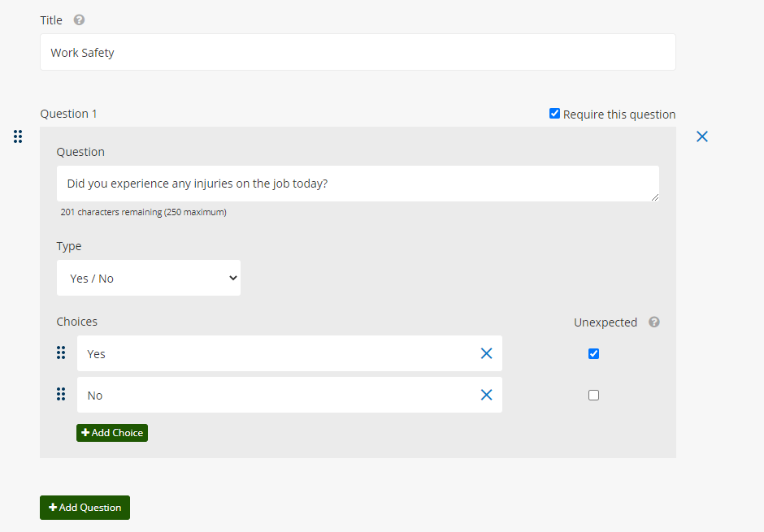Click the help icon beside Title
The height and width of the screenshot is (532, 764).
79,20
